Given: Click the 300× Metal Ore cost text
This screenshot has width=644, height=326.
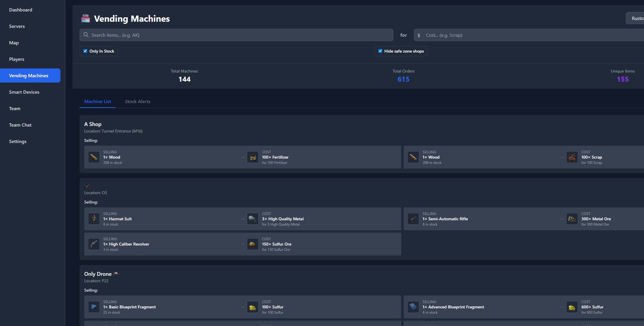Looking at the screenshot, I should click(x=596, y=219).
